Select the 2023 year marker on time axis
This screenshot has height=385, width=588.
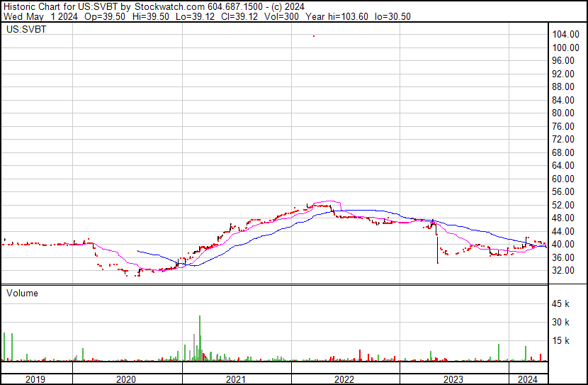pos(453,379)
